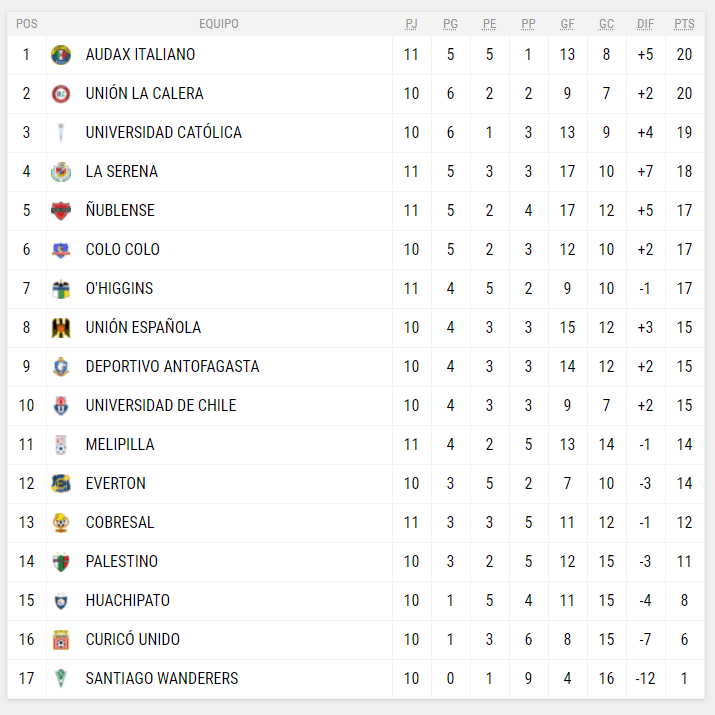Sort table by PTS column header
This screenshot has width=715, height=715.
click(x=684, y=24)
